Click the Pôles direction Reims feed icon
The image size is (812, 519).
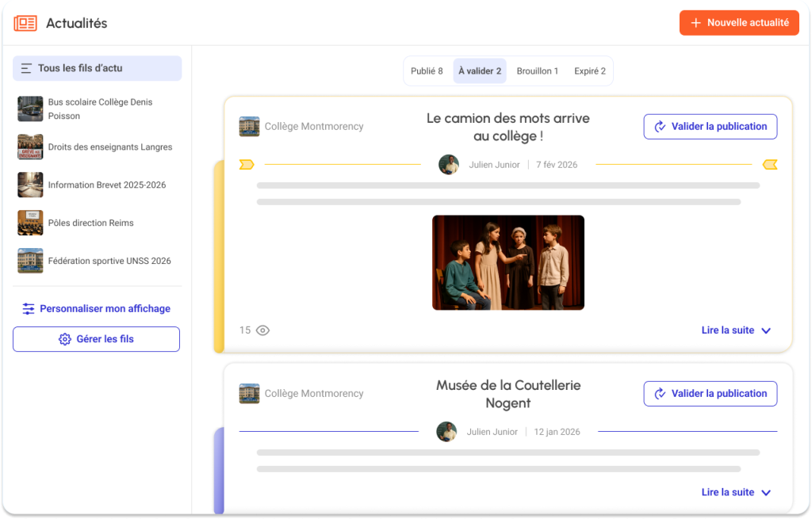30,223
